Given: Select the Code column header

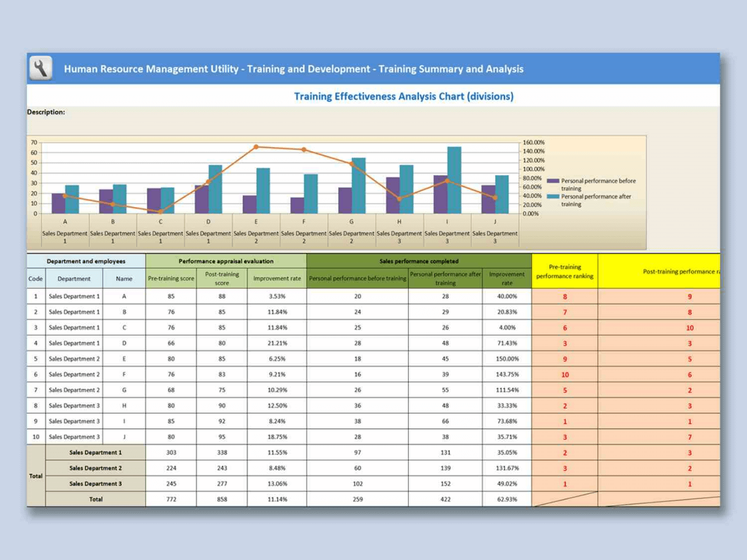Looking at the screenshot, I should pyautogui.click(x=35, y=279).
